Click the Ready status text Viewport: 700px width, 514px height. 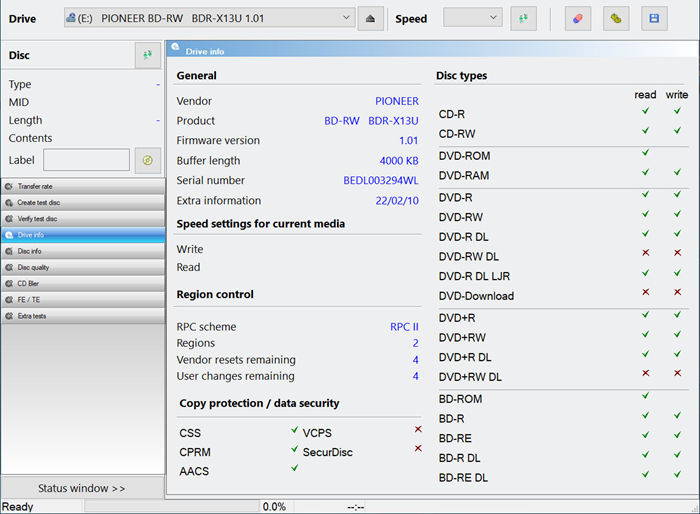coord(17,507)
